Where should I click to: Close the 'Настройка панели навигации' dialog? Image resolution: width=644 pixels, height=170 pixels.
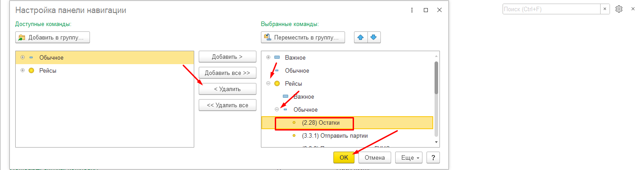tap(440, 10)
